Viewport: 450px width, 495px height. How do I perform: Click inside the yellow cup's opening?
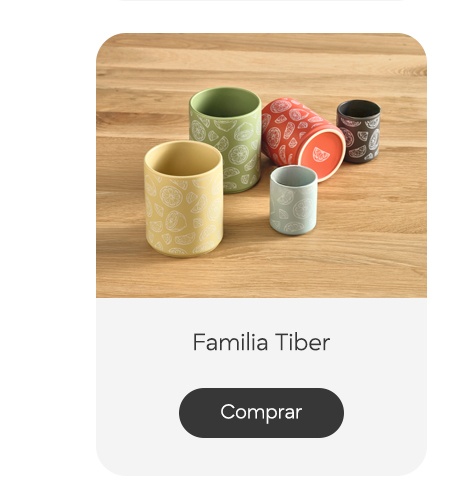click(183, 158)
